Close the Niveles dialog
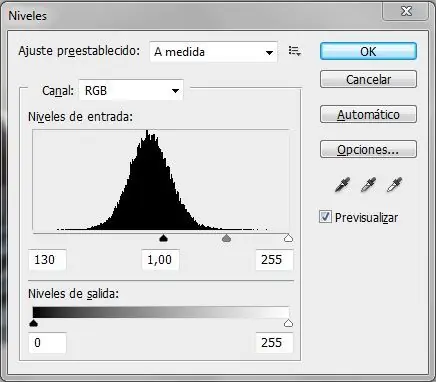Viewport: 436px width, 382px height. (406, 11)
